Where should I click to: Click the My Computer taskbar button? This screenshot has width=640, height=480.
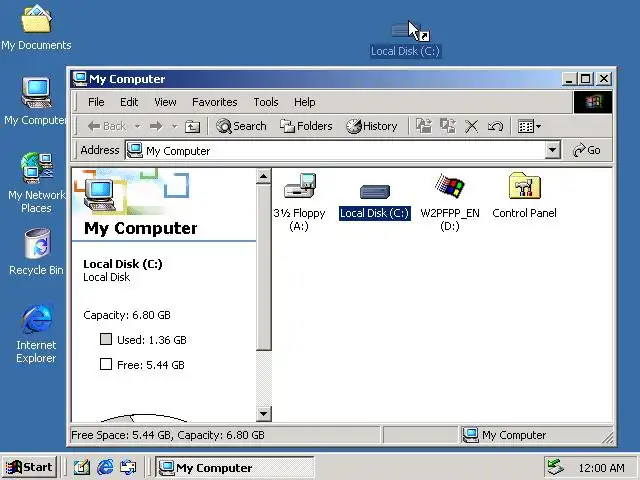tap(235, 467)
